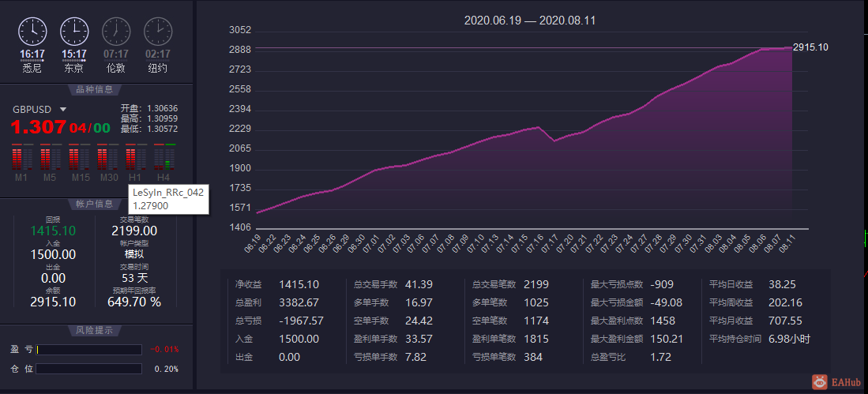Screen dimensions: 868x394
Task: Click the 盈亏 percentage -0.01%
Action: tap(164, 350)
